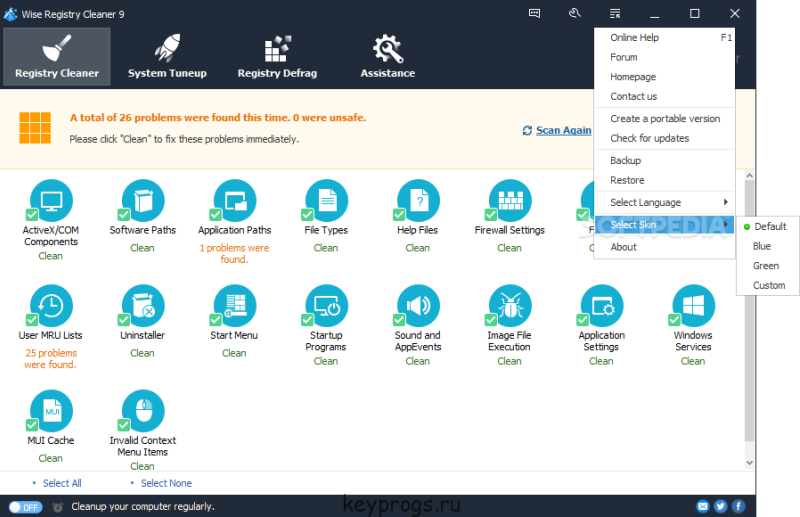800x517 pixels.
Task: Click the ActiveX/COM Components icon
Action: [51, 200]
